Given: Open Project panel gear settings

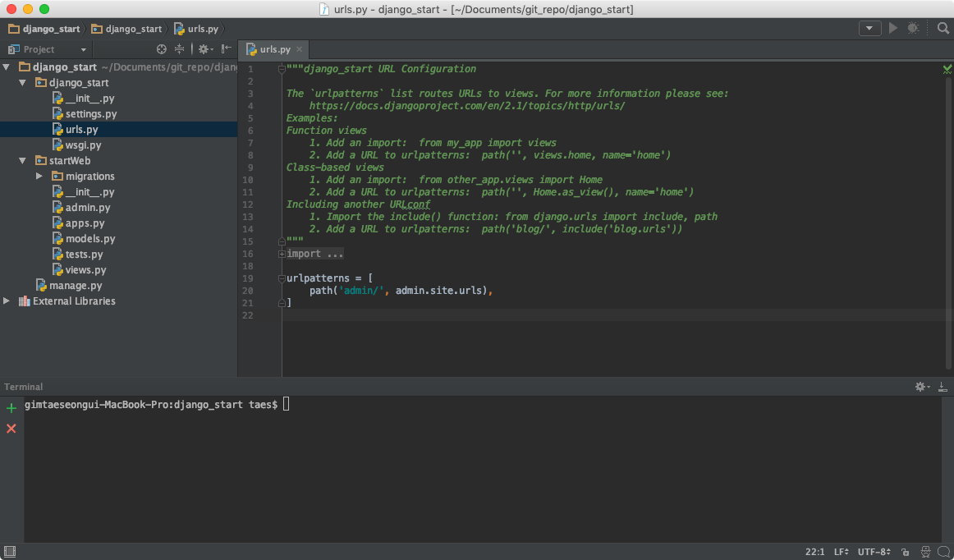Looking at the screenshot, I should [x=204, y=49].
